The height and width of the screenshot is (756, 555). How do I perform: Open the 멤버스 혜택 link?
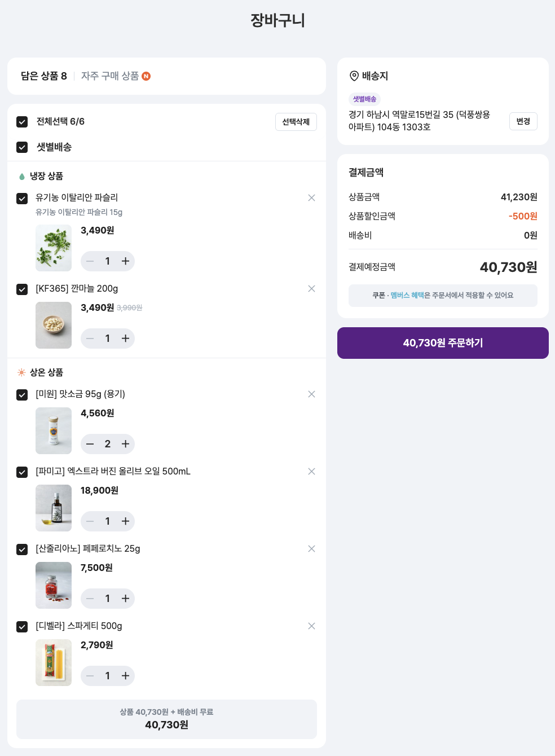pyautogui.click(x=407, y=295)
